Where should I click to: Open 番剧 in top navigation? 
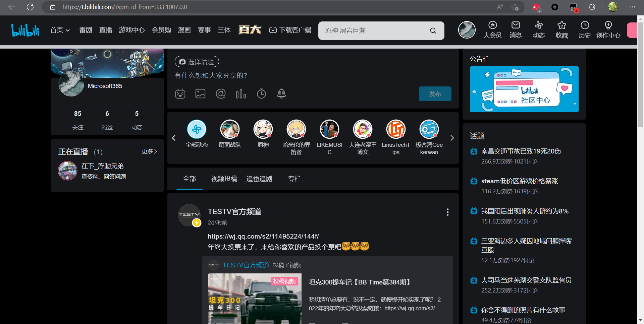tap(86, 30)
